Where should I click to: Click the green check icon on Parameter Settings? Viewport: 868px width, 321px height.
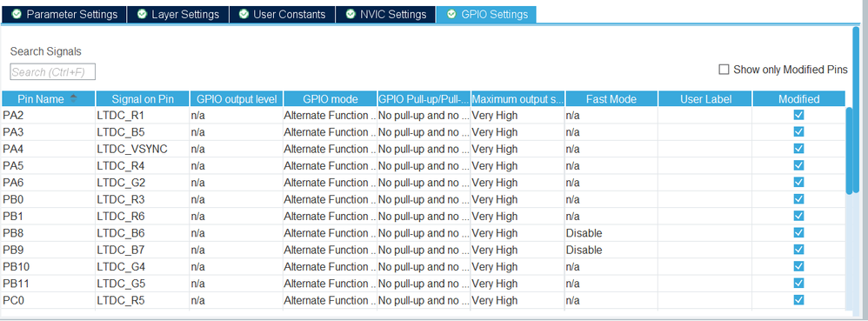[17, 14]
